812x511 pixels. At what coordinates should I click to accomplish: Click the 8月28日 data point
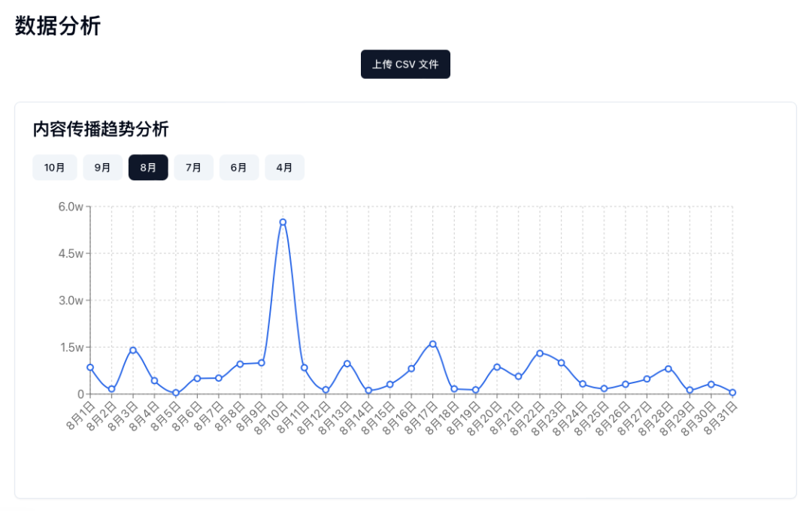point(668,369)
